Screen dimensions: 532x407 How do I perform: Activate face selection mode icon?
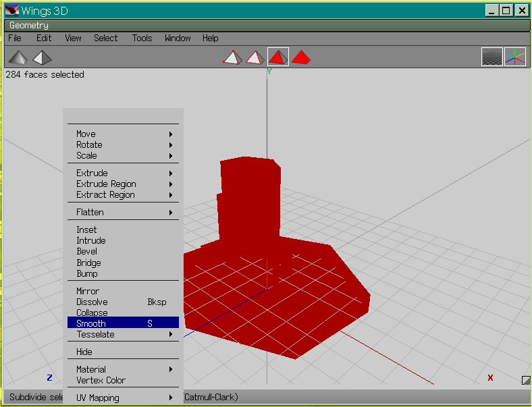tap(277, 57)
